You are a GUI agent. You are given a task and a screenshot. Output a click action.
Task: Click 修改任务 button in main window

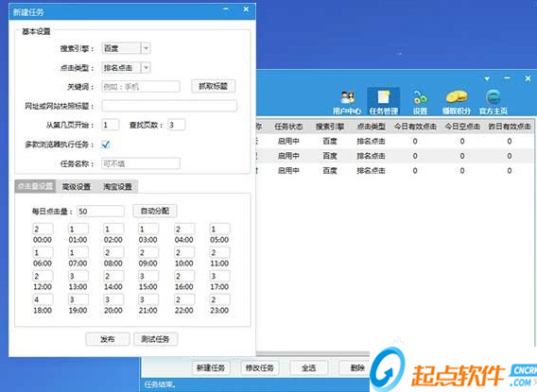tap(260, 367)
